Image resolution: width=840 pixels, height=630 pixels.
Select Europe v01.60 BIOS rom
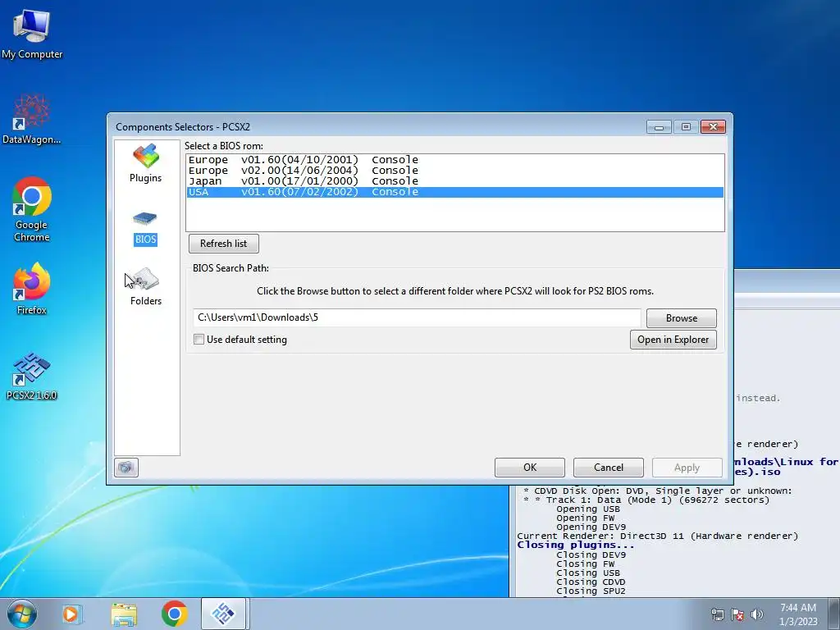[454, 160]
